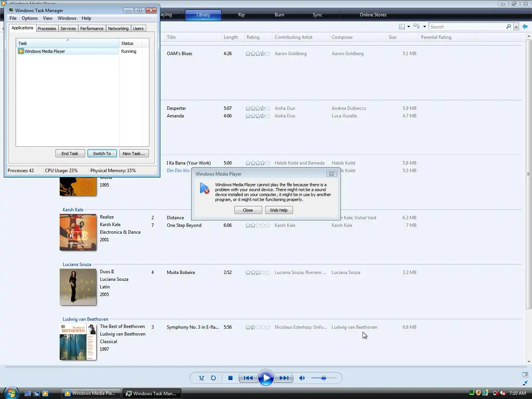
Task: Sort Task Manager list by Task column
Action: click(68, 43)
